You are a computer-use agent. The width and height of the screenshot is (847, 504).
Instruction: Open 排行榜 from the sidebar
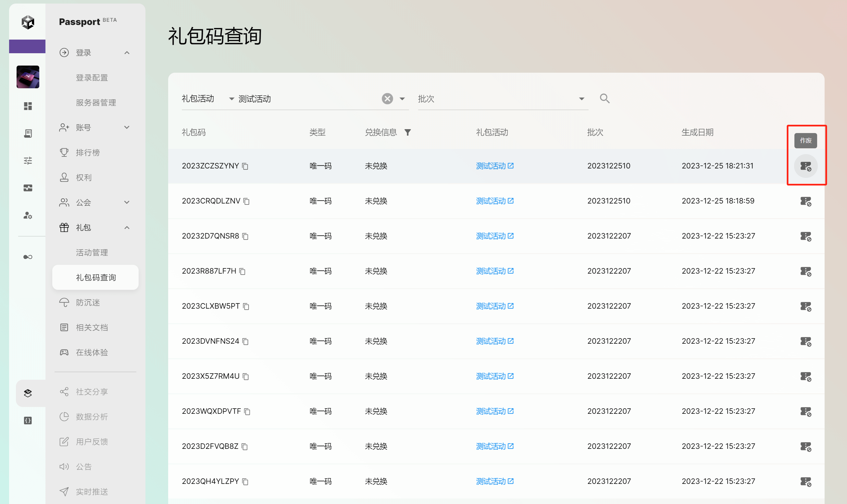click(x=88, y=153)
